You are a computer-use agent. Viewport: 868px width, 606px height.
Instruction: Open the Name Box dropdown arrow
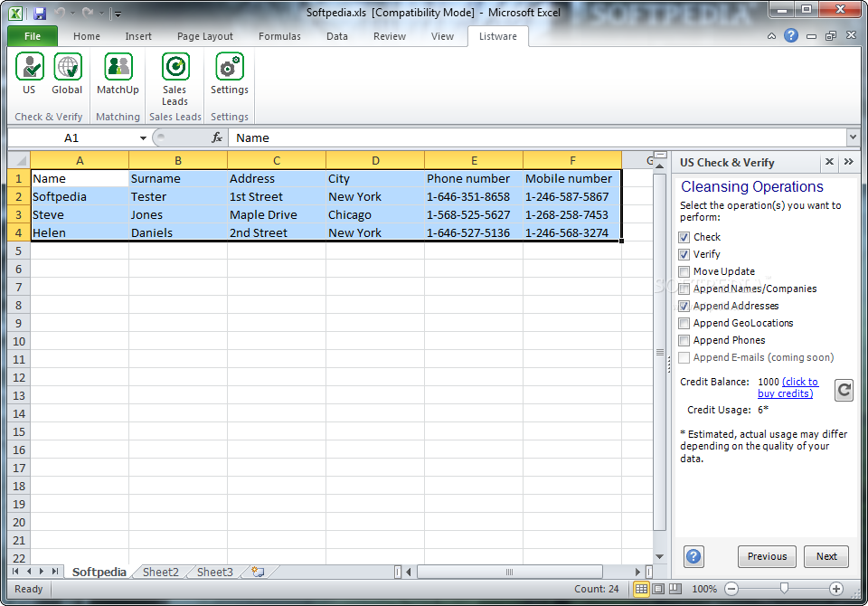click(143, 137)
